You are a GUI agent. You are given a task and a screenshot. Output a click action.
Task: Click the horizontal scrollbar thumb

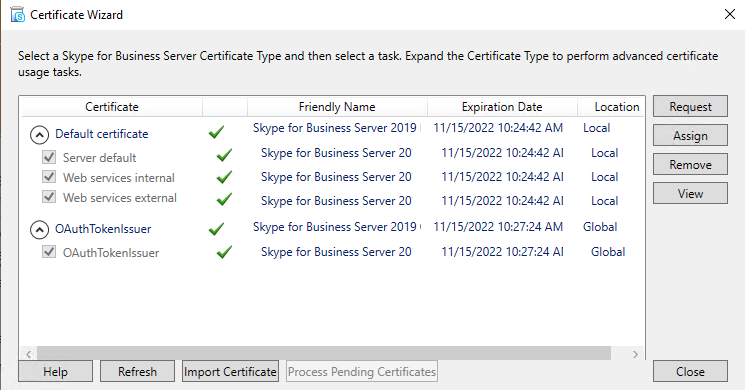point(324,353)
